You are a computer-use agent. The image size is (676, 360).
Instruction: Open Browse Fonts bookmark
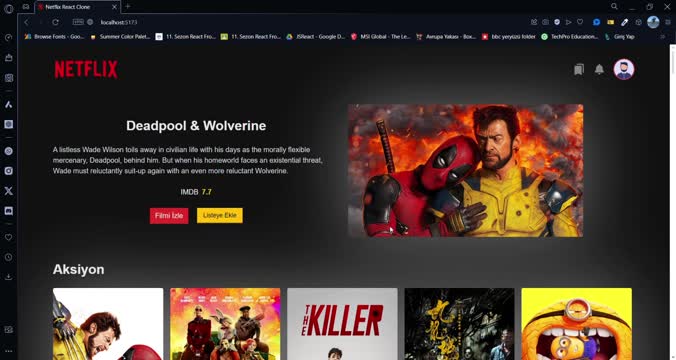(x=54, y=37)
